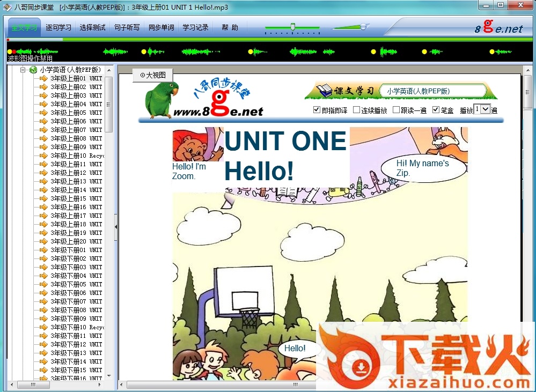
Task: Open the 选择测试 tab
Action: (92, 28)
